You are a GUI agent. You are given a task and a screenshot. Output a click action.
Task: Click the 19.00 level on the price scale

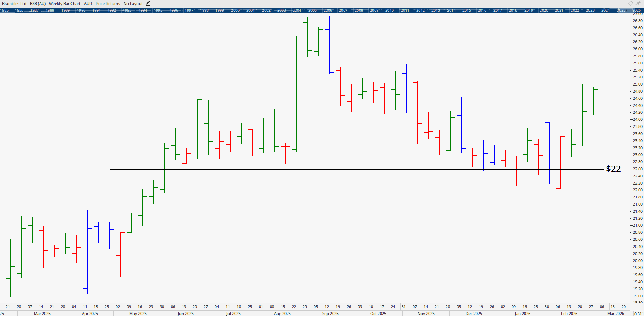click(x=638, y=296)
